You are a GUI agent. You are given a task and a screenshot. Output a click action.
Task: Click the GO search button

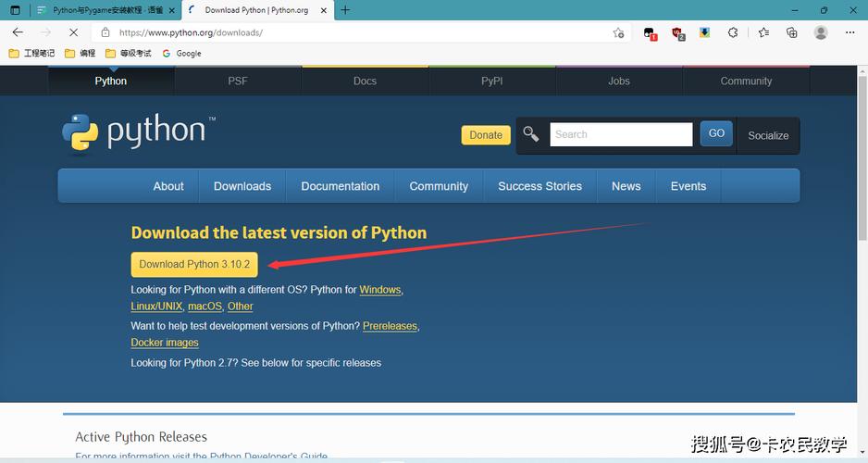pos(716,133)
